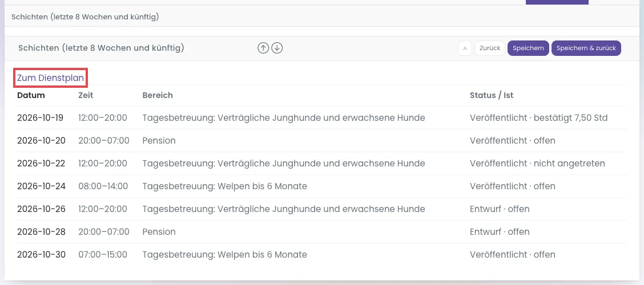Click the nicht angetreten status entry

coord(569,164)
